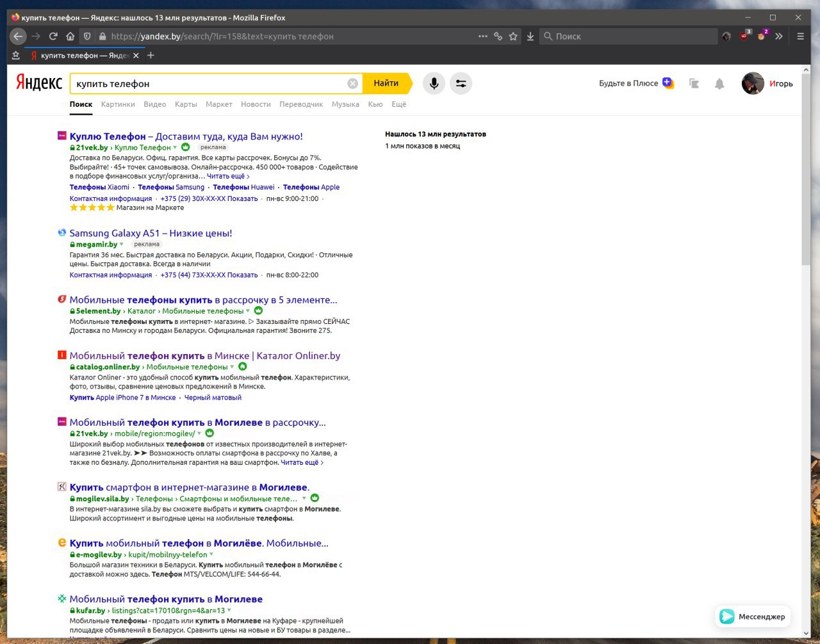Click the Яндекс logo
Screen dimensions: 820x644
[39, 83]
